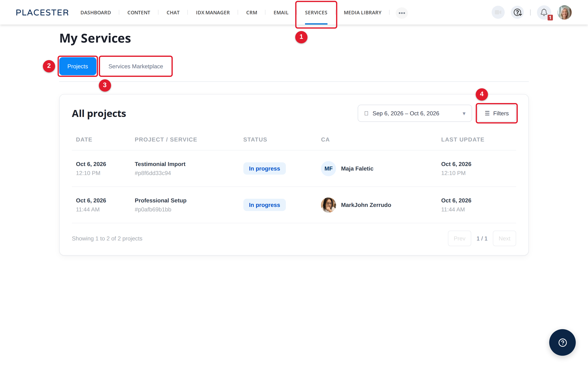Click project ID #p8f6dd33c94
Screen dimensions: 588x368
coord(153,173)
